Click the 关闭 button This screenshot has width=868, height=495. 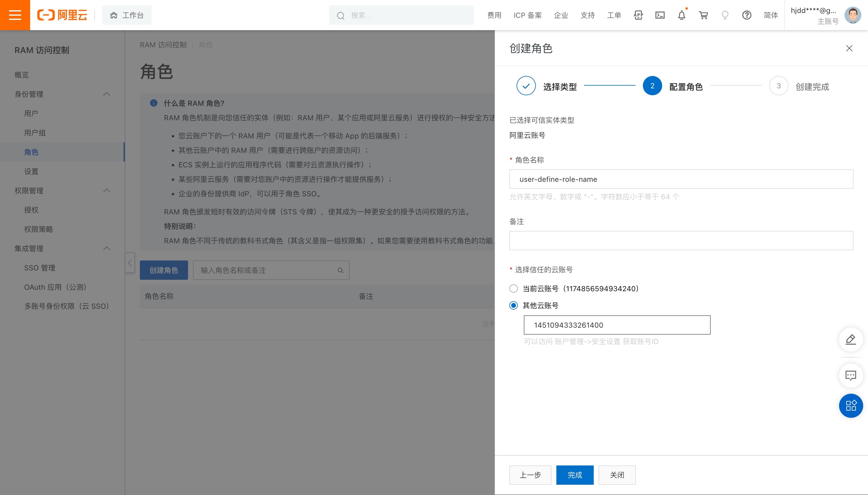[x=617, y=475]
